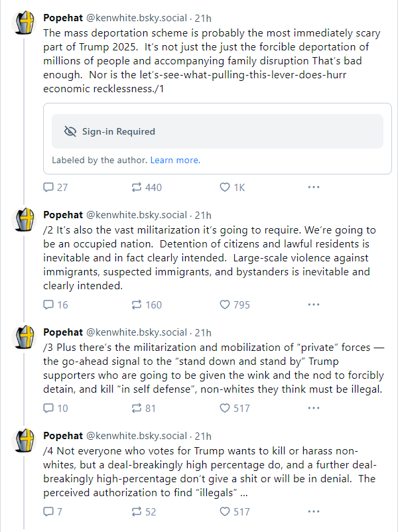This screenshot has width=398, height=532.
Task: Click the Popehat avatar on the /3 post
Action: pos(24,337)
